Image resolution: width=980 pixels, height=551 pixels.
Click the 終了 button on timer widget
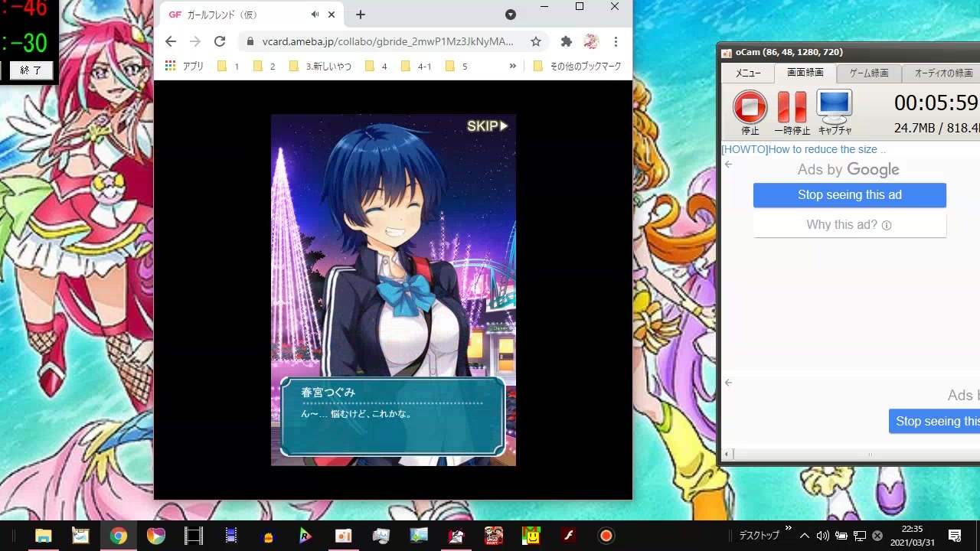coord(31,70)
